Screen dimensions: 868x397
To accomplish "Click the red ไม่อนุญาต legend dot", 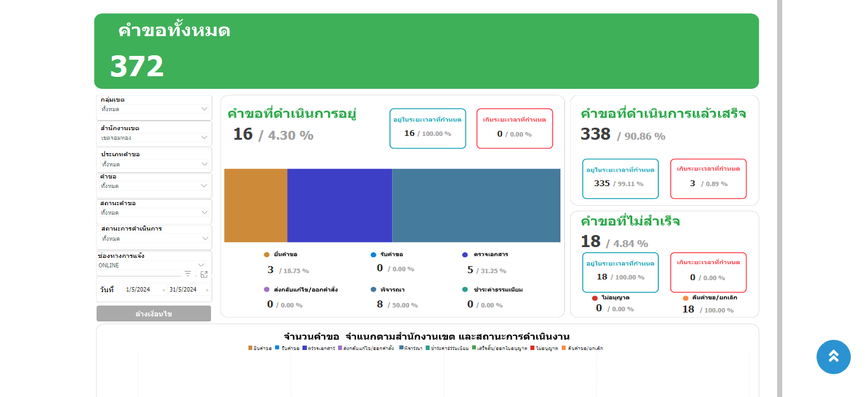I will point(595,298).
